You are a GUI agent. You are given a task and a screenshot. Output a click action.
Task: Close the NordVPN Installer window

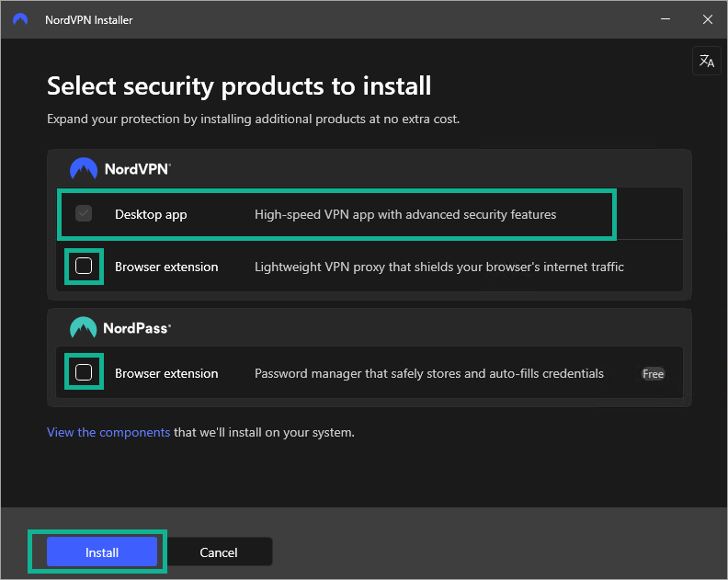tap(707, 19)
